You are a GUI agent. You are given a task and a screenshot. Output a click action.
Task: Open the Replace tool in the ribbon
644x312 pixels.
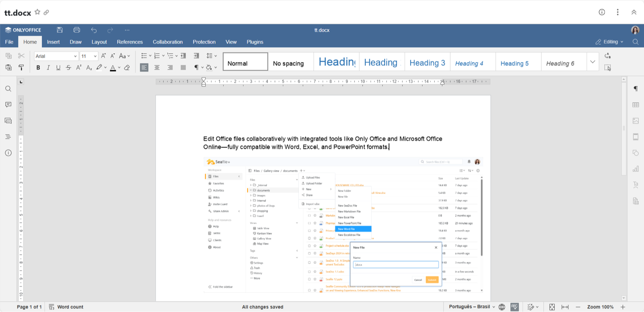click(607, 56)
